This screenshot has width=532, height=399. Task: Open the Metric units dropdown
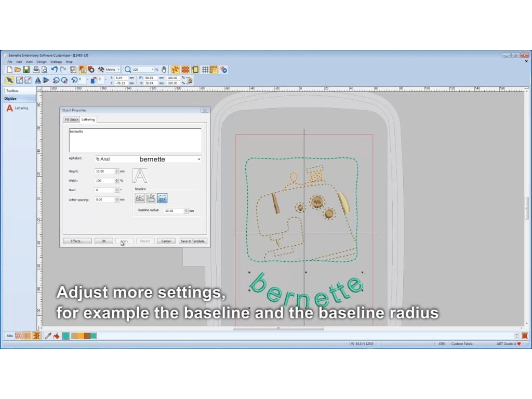(118, 70)
